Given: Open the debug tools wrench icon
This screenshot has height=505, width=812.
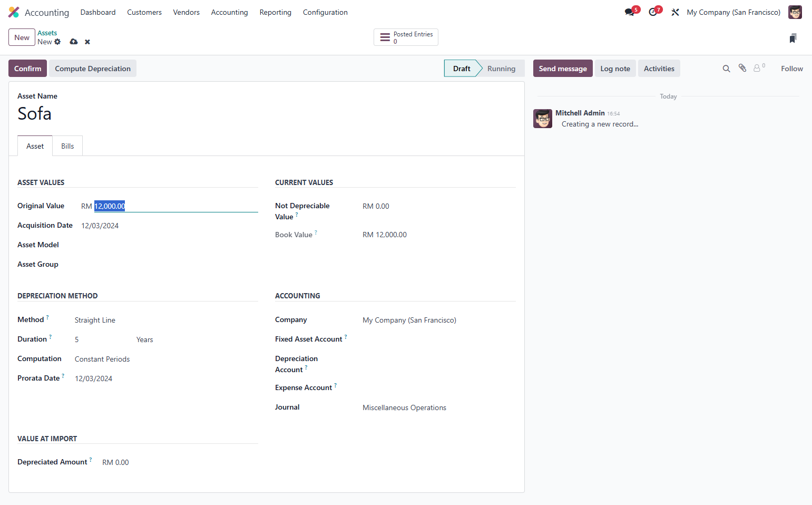Looking at the screenshot, I should pos(675,12).
